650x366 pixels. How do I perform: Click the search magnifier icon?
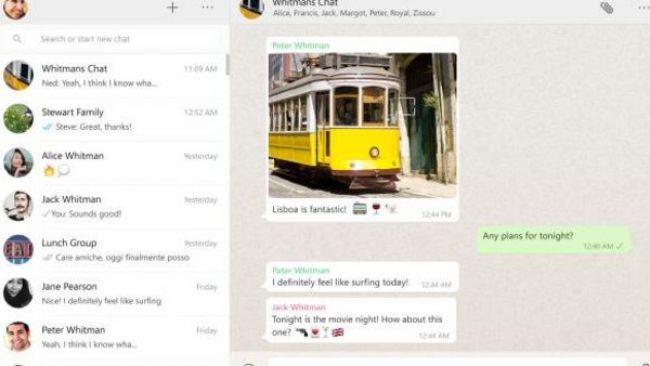point(17,39)
